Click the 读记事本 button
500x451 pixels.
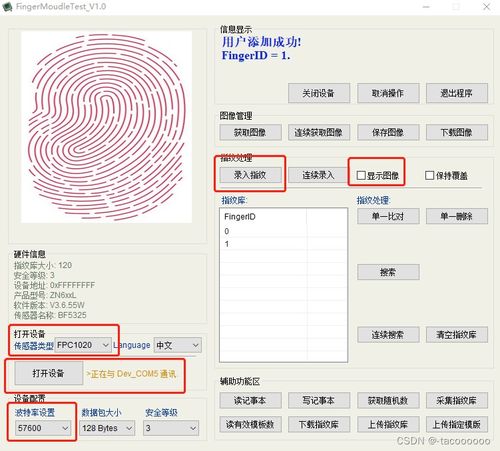[250, 400]
